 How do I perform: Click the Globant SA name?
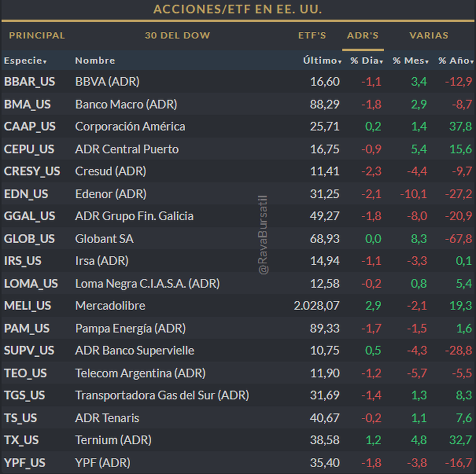pos(104,239)
